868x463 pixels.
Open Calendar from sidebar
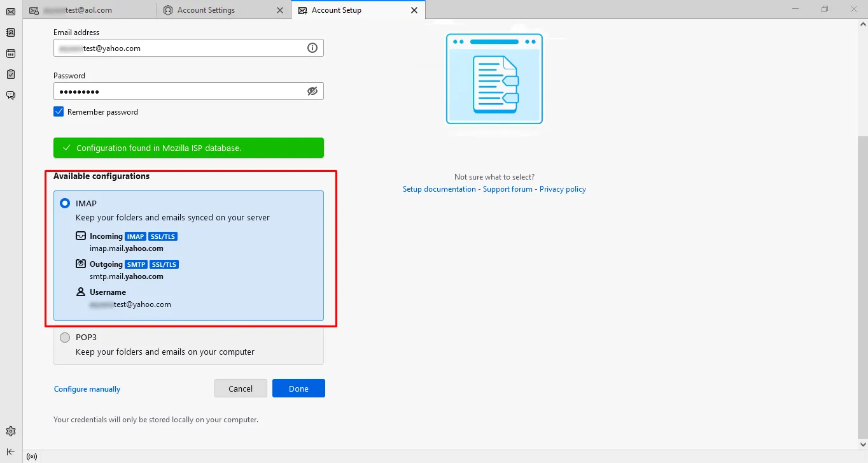point(11,53)
